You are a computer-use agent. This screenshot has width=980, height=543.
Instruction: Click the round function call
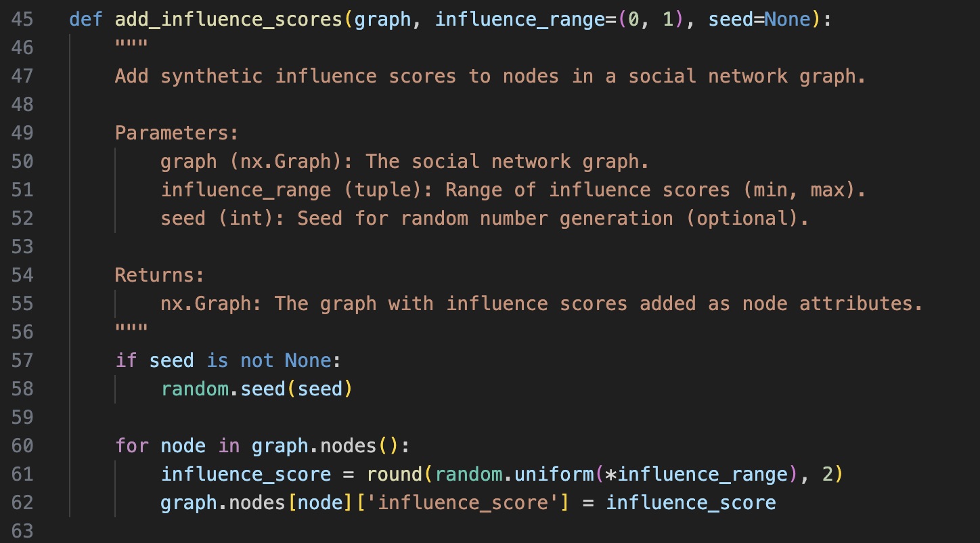(395, 474)
